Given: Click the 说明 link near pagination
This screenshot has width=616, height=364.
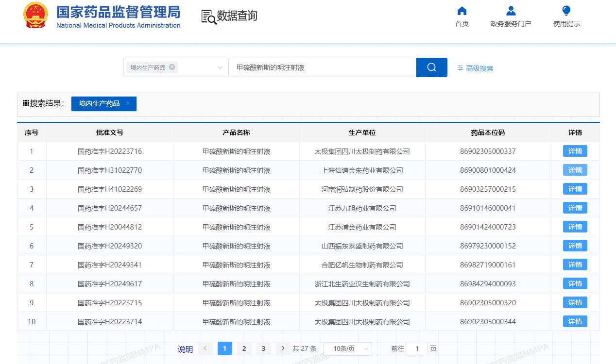Looking at the screenshot, I should [185, 349].
